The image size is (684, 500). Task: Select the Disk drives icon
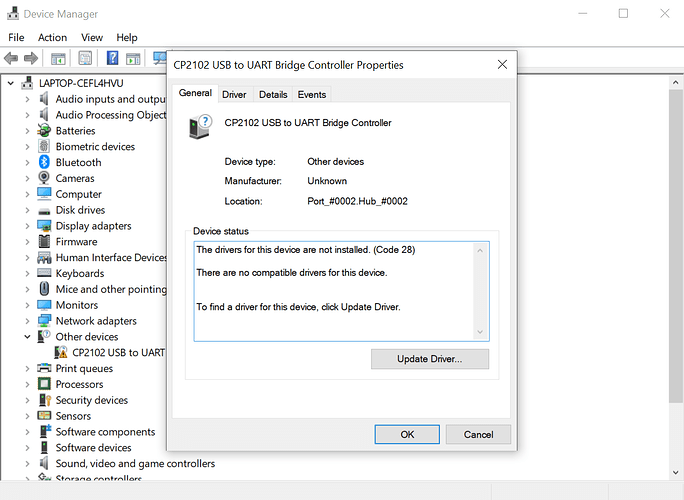(x=44, y=211)
